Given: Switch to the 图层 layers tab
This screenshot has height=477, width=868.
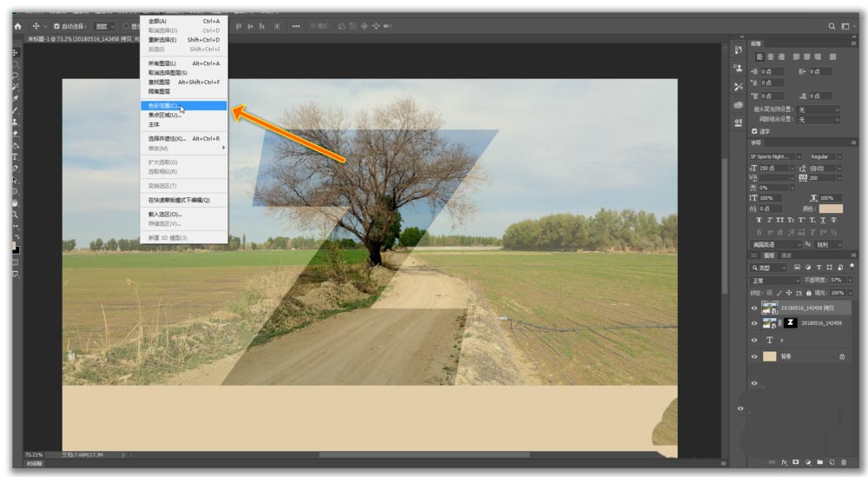Looking at the screenshot, I should pos(769,255).
